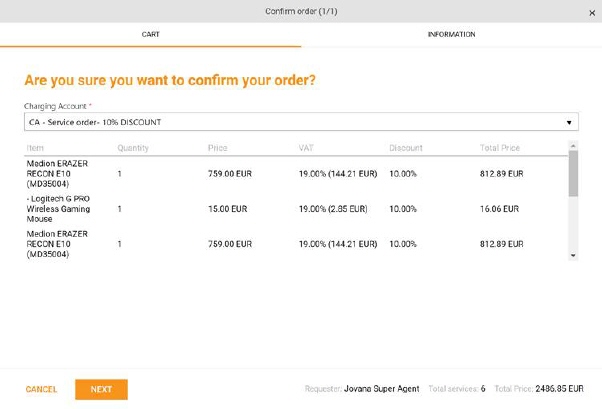Image resolution: width=602 pixels, height=409 pixels.
Task: Cancel the order confirmation
Action: click(41, 389)
